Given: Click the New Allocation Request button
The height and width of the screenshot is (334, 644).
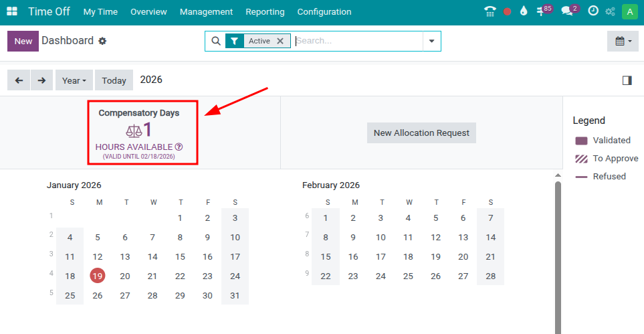Looking at the screenshot, I should 421,133.
